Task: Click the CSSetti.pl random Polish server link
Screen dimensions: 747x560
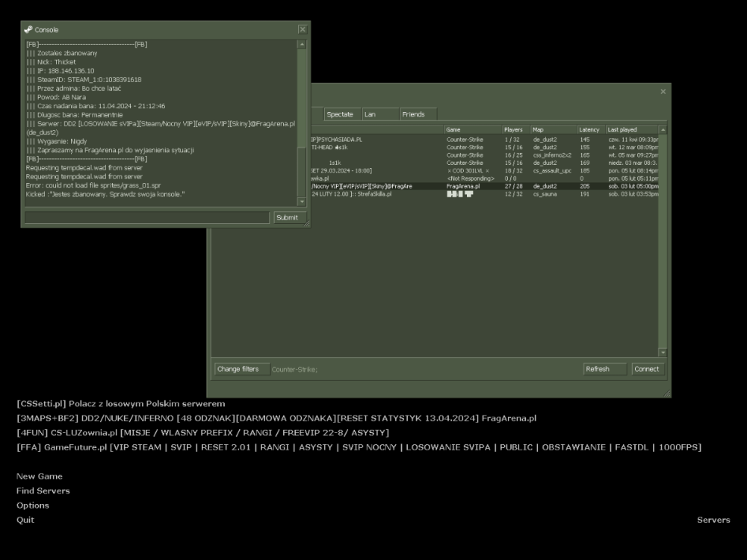Action: 120,404
